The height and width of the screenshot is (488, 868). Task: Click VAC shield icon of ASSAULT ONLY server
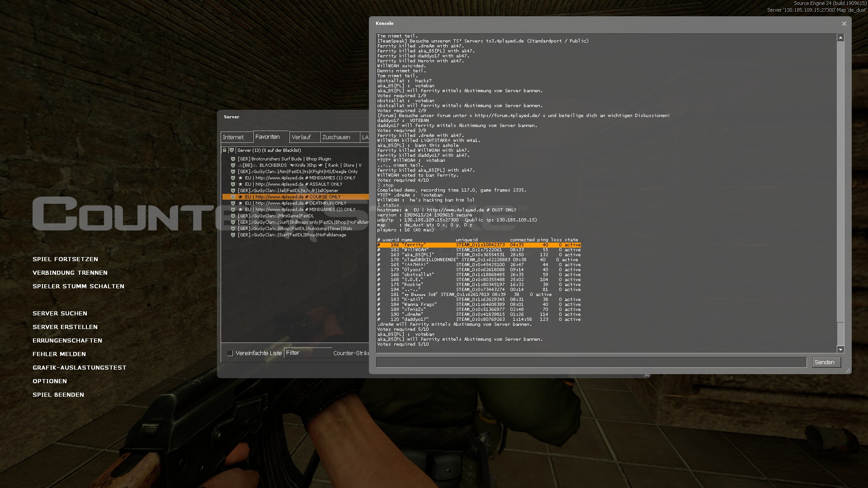click(233, 184)
